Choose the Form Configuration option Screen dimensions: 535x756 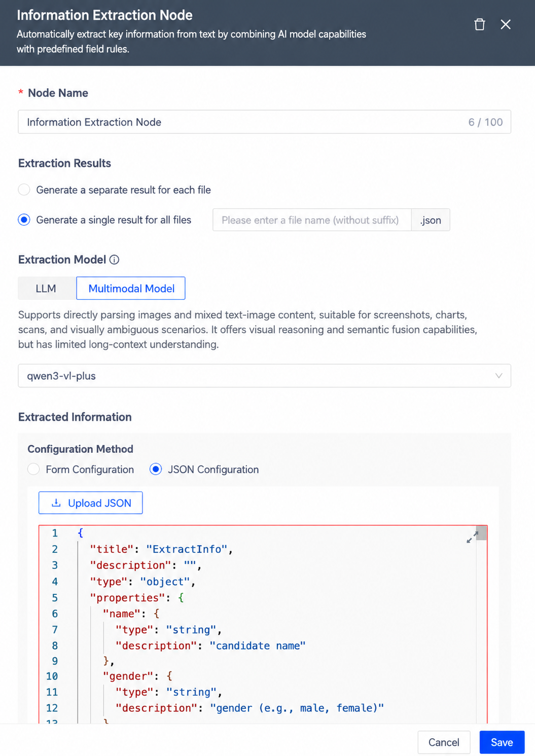(33, 469)
